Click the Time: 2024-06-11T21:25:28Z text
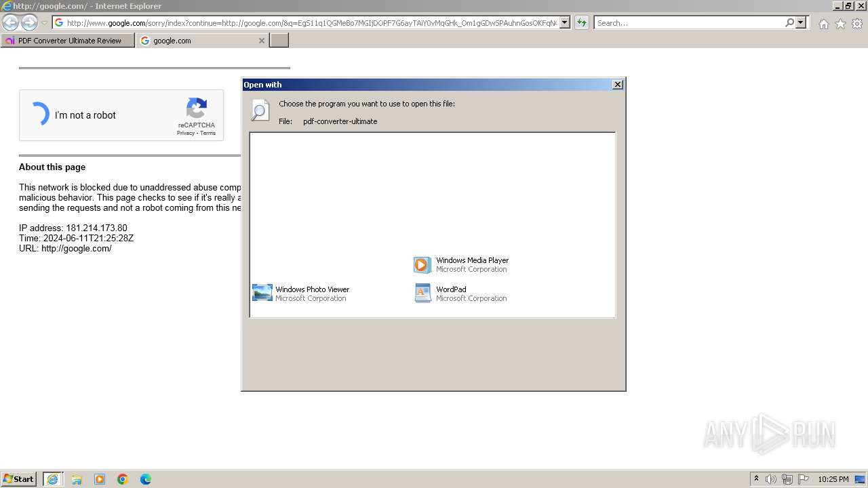 click(x=76, y=238)
